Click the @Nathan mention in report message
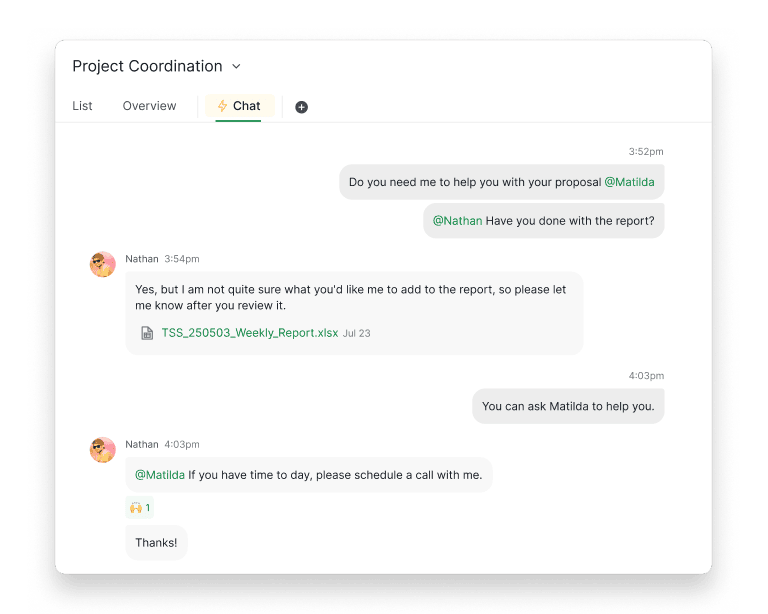 pyautogui.click(x=457, y=221)
